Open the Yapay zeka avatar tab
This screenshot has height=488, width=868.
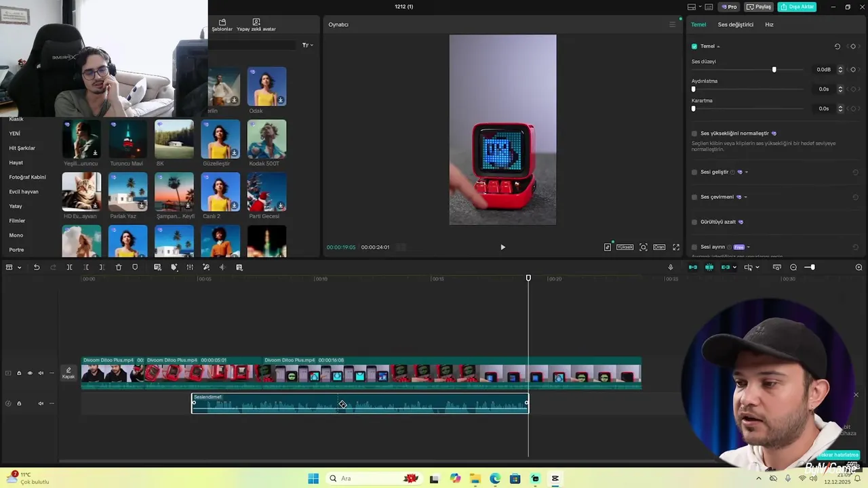(x=256, y=25)
